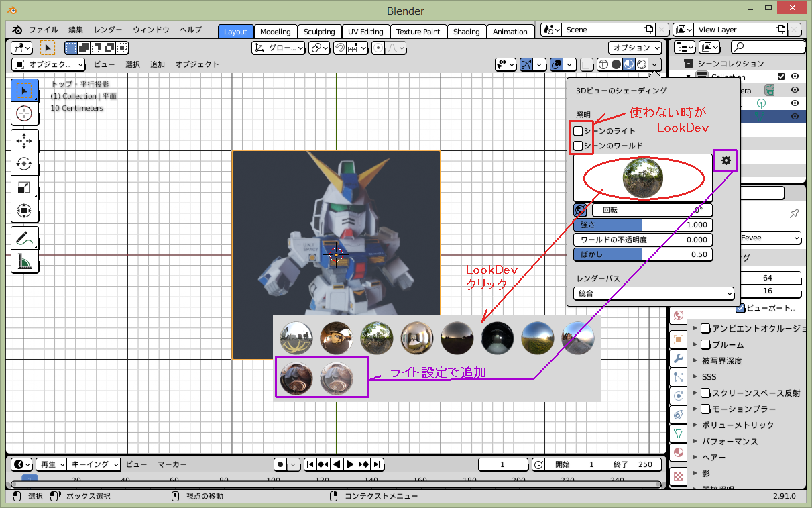Open the Physics properties tab
This screenshot has width=812, height=508.
(x=679, y=396)
